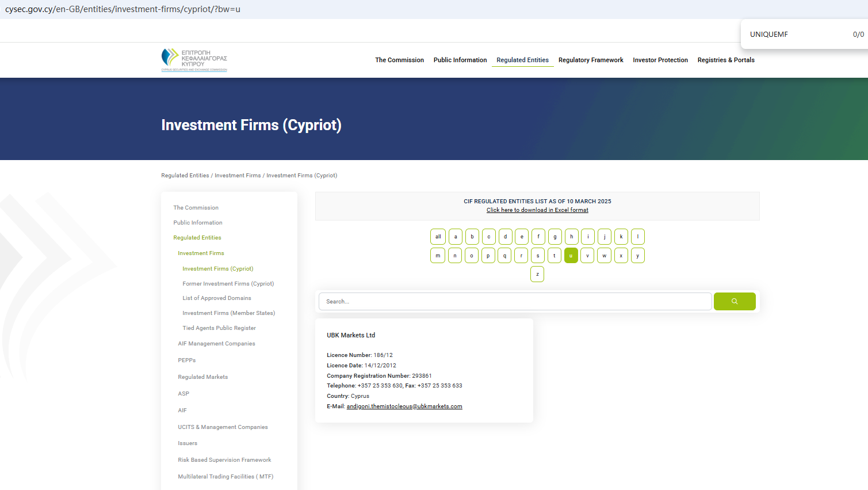Viewport: 868px width, 490px height.
Task: Open Regulated Entities top menu
Action: pyautogui.click(x=522, y=60)
